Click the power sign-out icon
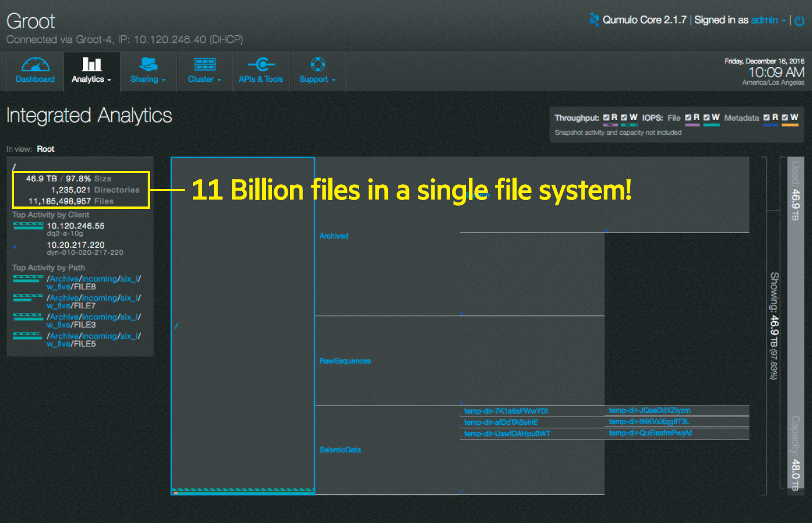The width and height of the screenshot is (812, 523). tap(799, 21)
